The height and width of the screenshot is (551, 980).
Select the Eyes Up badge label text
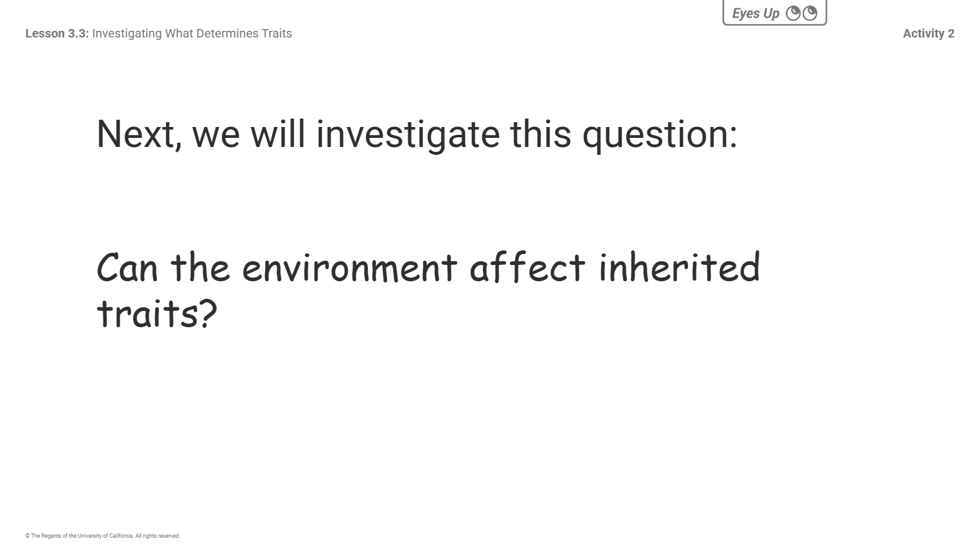[756, 13]
